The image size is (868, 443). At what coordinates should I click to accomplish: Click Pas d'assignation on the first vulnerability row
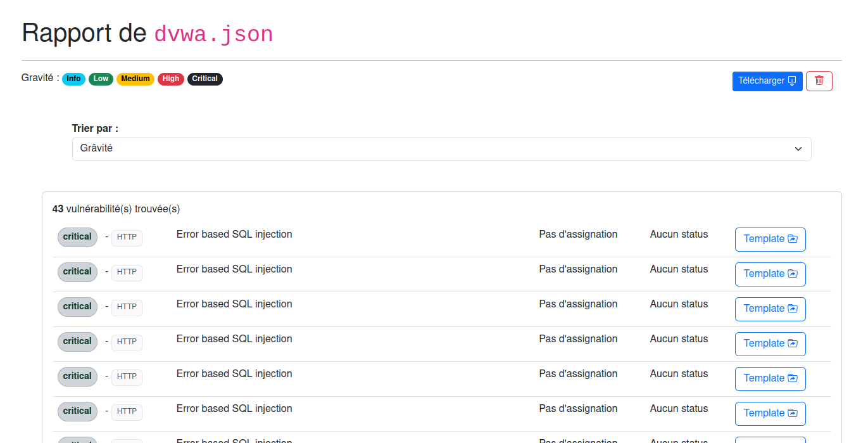click(578, 234)
